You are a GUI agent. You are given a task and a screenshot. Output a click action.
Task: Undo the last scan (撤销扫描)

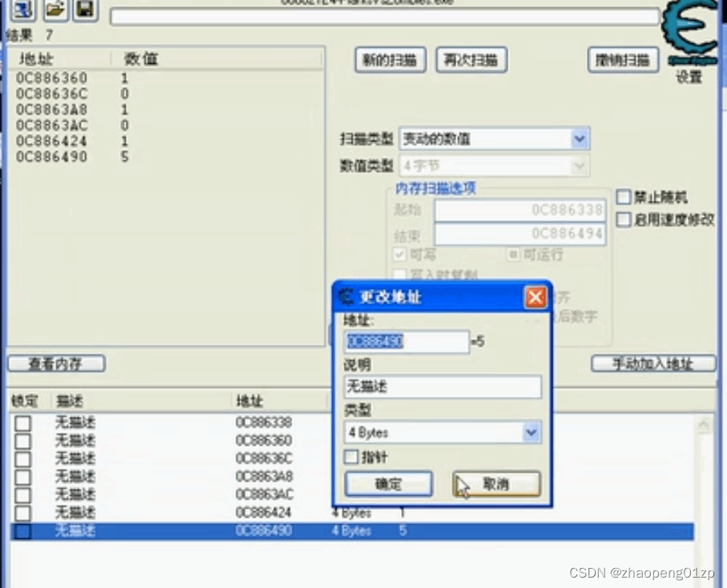[x=623, y=59]
